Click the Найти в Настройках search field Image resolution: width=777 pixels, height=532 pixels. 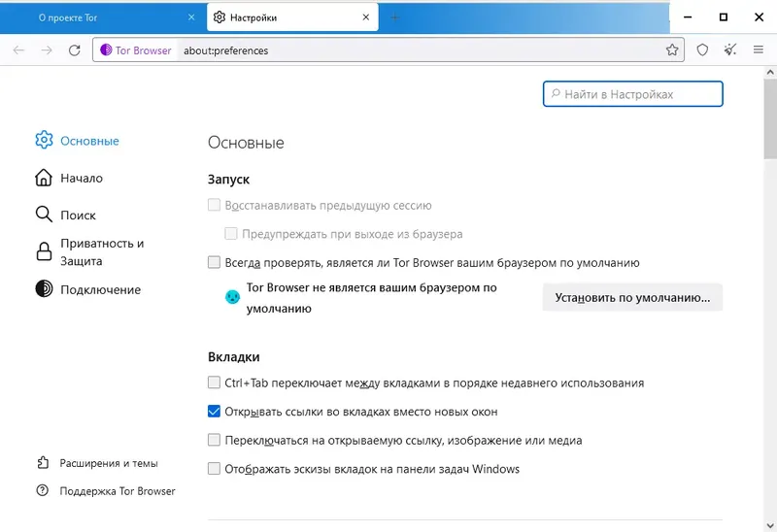coord(633,94)
